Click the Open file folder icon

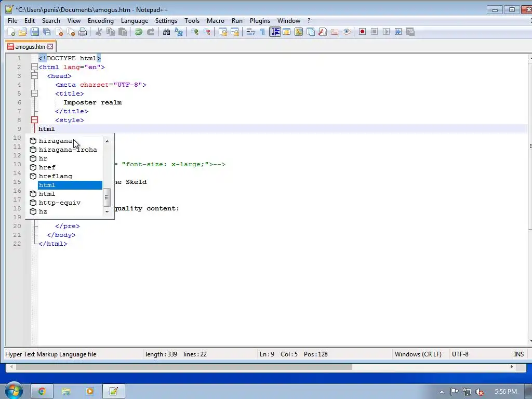23,32
